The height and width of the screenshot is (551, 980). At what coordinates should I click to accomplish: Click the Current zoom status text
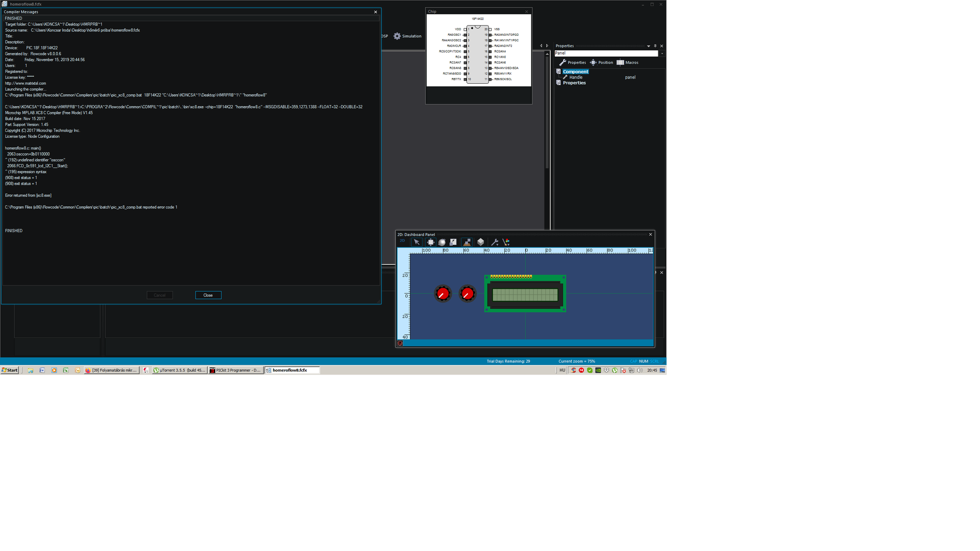click(577, 361)
